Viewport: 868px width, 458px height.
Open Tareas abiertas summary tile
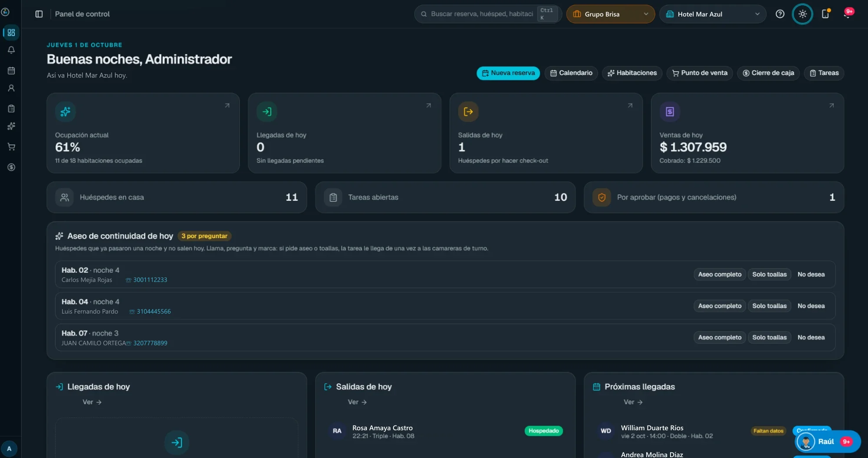pyautogui.click(x=445, y=197)
